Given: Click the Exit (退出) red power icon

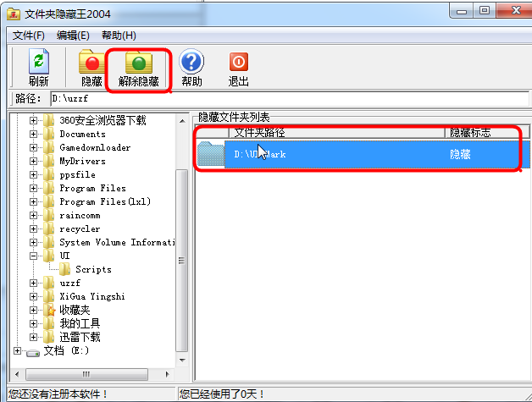Looking at the screenshot, I should (x=239, y=62).
